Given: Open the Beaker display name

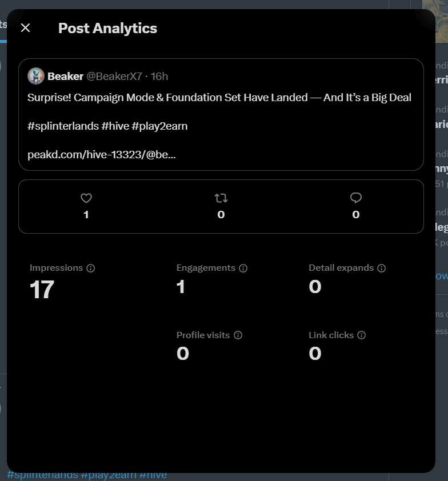Looking at the screenshot, I should click(x=65, y=77).
